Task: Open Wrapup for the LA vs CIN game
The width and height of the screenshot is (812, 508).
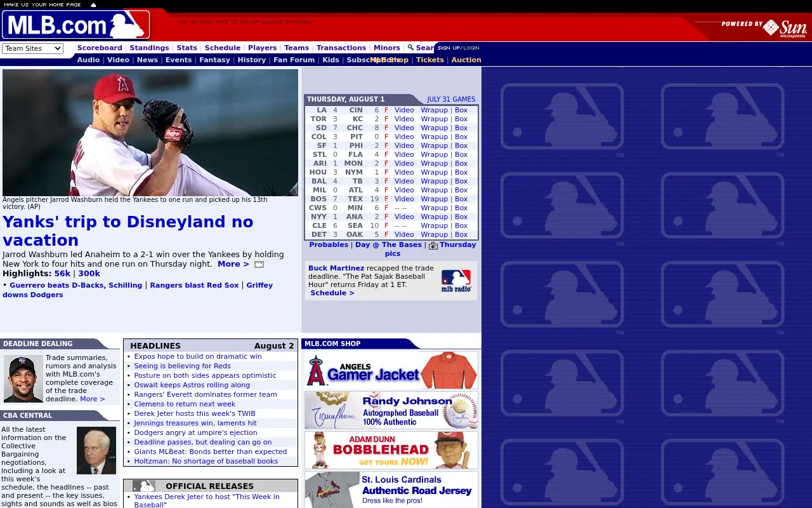Action: (x=435, y=110)
